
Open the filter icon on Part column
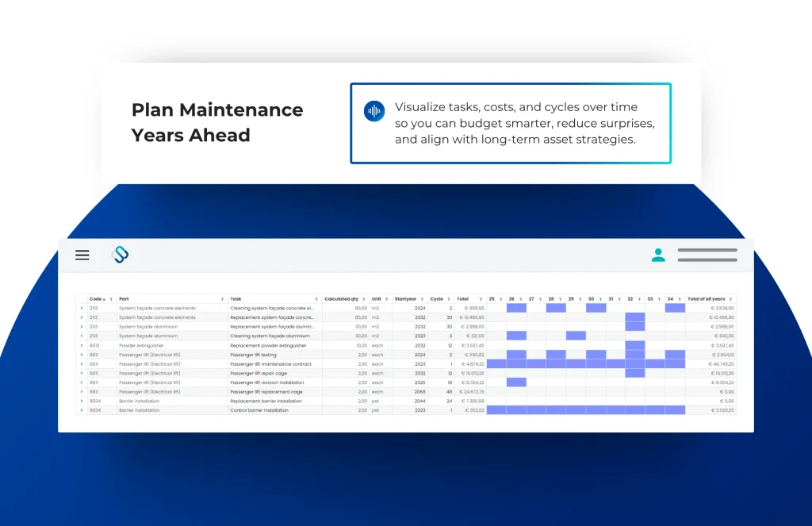click(222, 299)
